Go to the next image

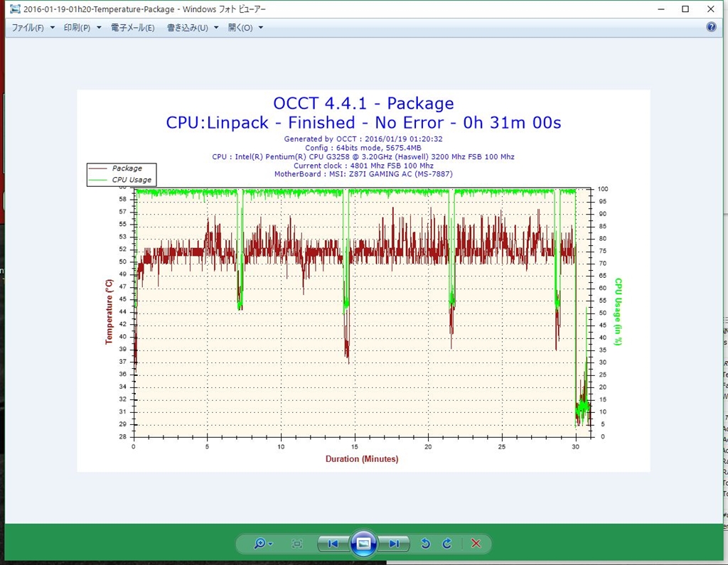coord(394,544)
